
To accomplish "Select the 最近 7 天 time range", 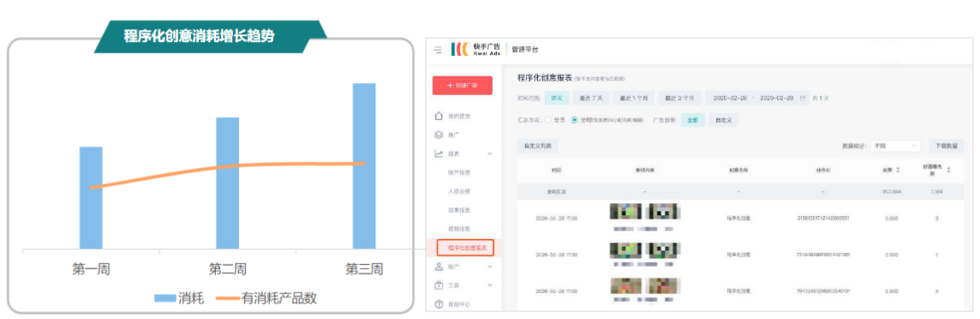I will (x=590, y=99).
